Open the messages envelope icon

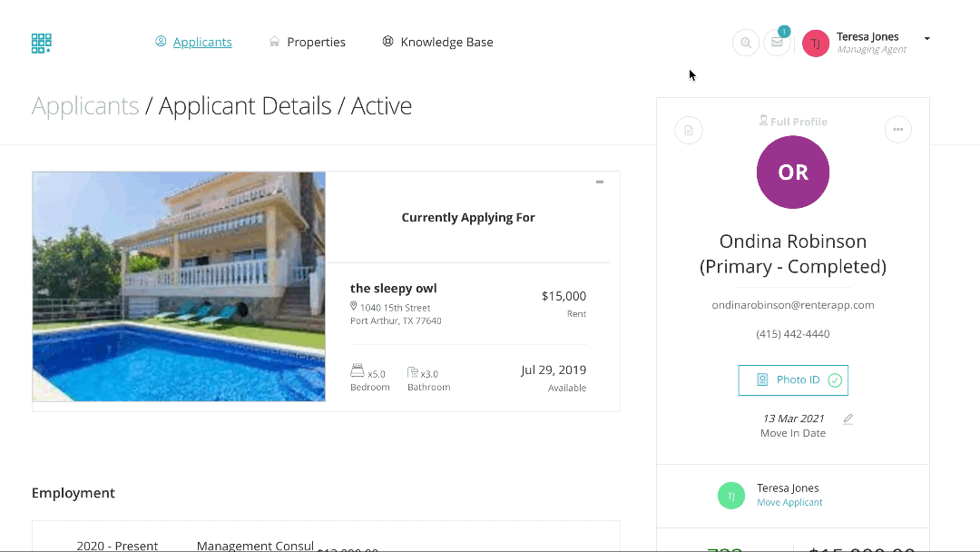(777, 43)
